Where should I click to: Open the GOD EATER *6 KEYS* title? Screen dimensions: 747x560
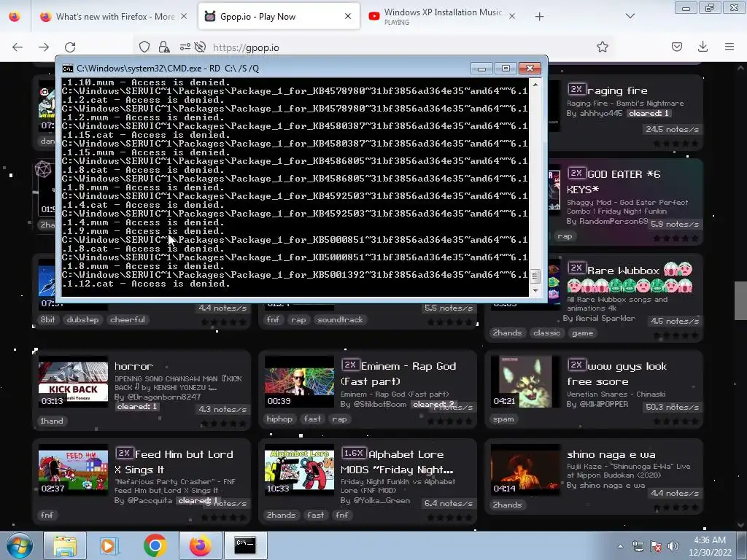click(614, 182)
